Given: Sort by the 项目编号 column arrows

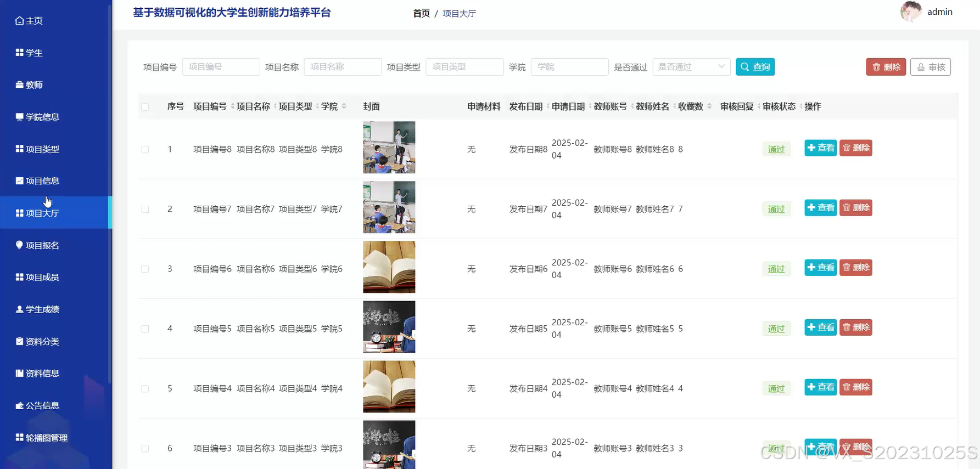Looking at the screenshot, I should (x=232, y=106).
